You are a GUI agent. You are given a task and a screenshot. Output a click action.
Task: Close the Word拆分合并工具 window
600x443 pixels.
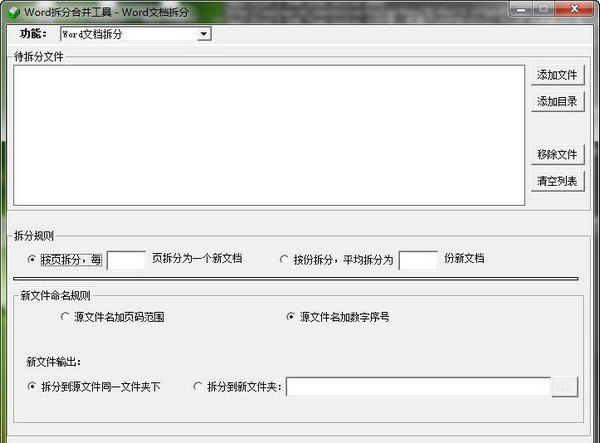(x=574, y=9)
